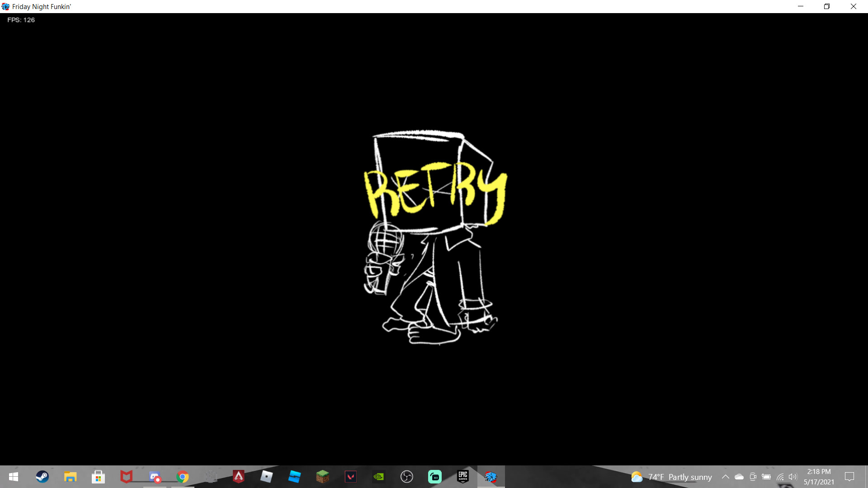Mute system volume via the speaker icon
Screen dimensions: 868x488
(x=793, y=477)
